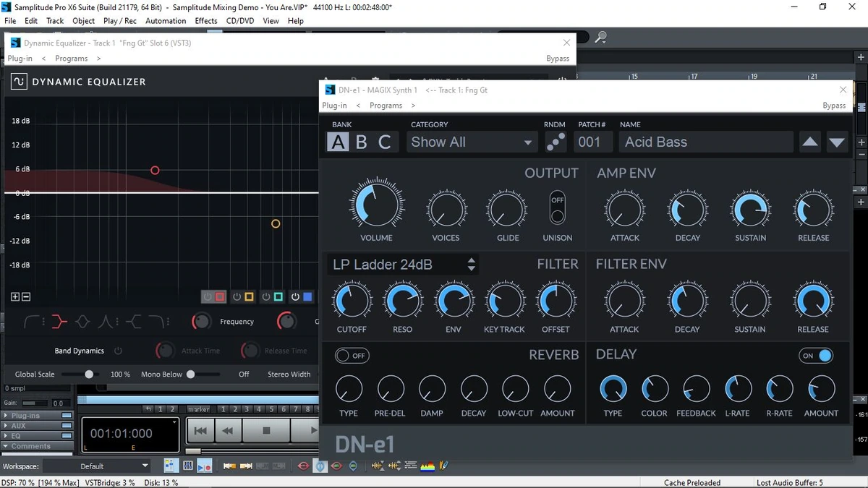This screenshot has height=488, width=868.
Task: Click Bypass in the Dynamic Equalizer window
Action: click(x=558, y=59)
